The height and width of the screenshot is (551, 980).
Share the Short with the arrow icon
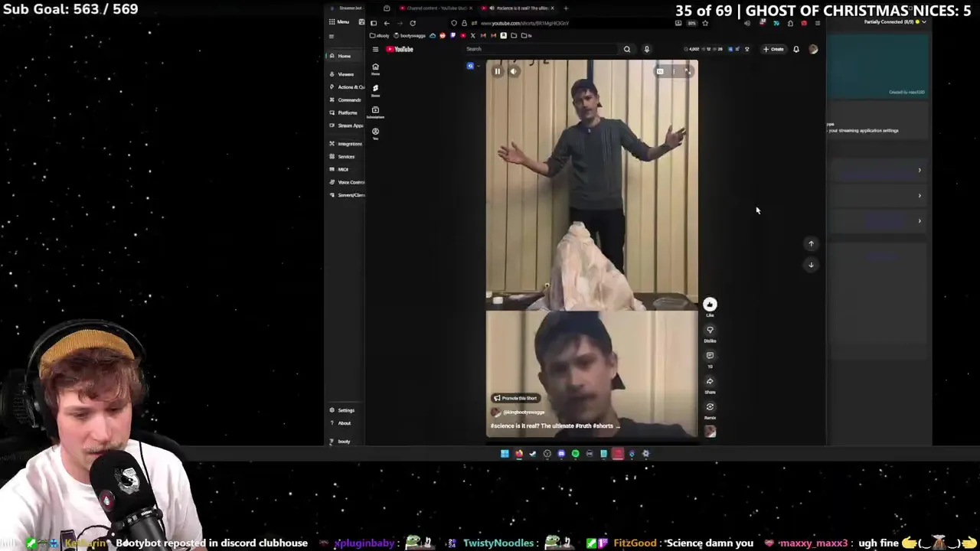pos(710,381)
